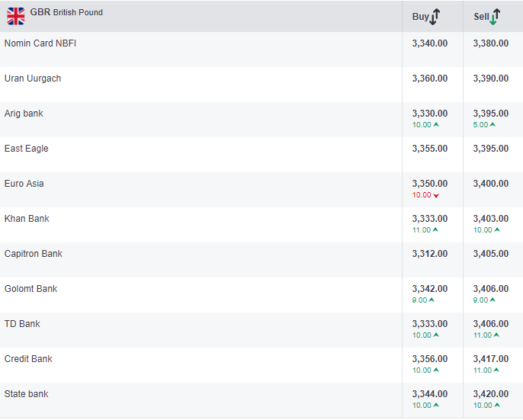Sort by Buy rate arrows icon
Viewport: 523px width, 420px height.
(435, 16)
